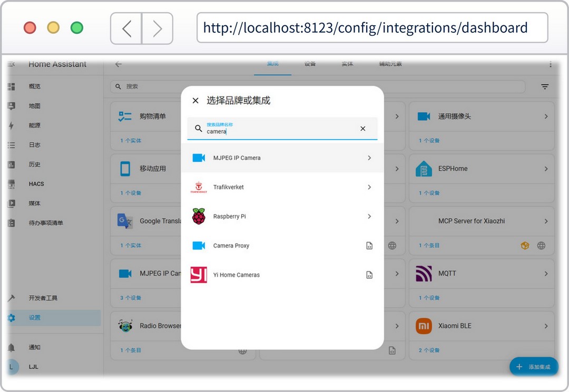Open 通知 notifications bell icon
Screen dimensions: 569x392
pos(11,347)
